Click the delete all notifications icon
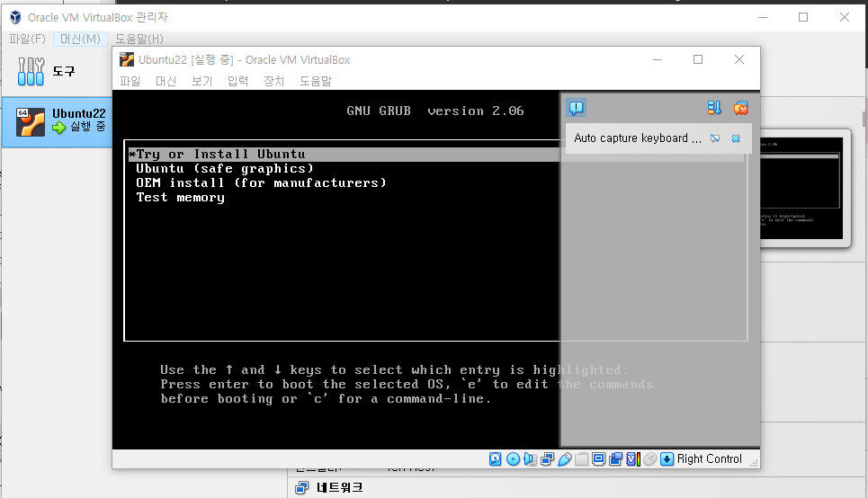The height and width of the screenshot is (498, 868). pyautogui.click(x=740, y=107)
